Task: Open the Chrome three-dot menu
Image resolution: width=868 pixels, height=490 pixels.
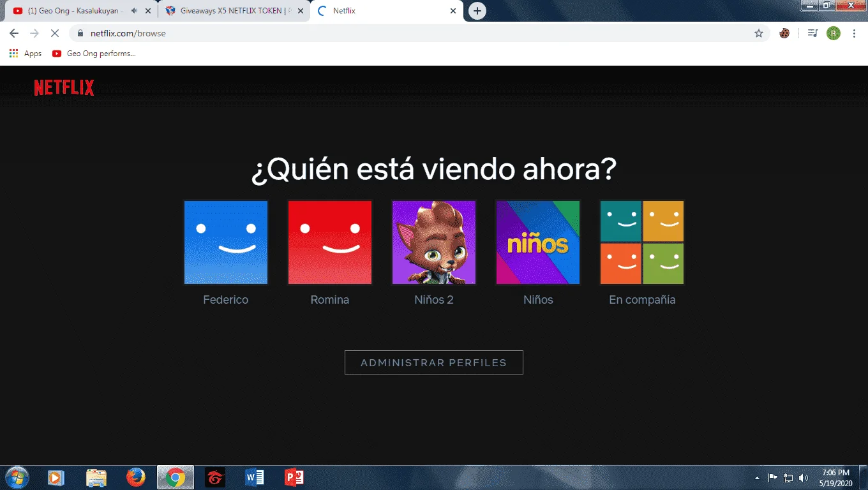Action: point(854,33)
